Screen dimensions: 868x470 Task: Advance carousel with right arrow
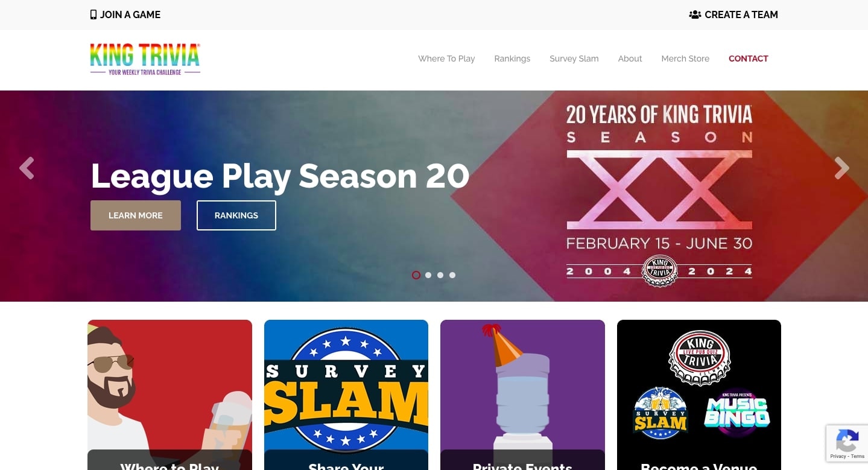coord(841,168)
